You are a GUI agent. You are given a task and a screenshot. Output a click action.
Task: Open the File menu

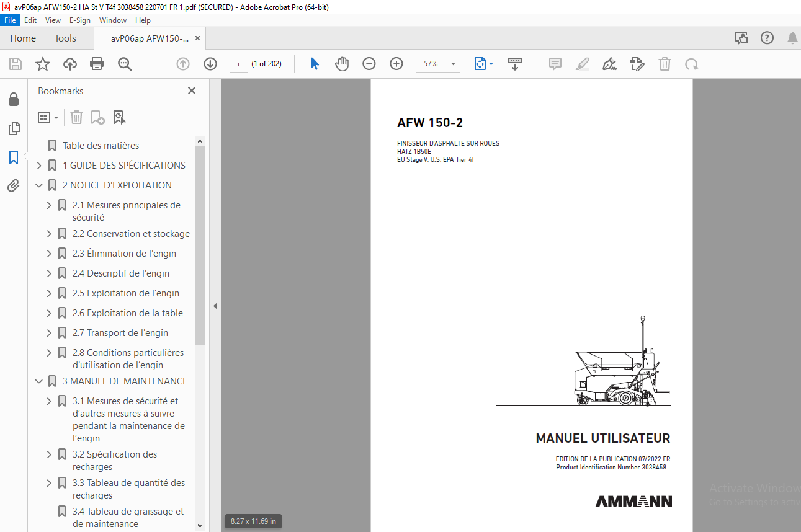click(x=10, y=20)
